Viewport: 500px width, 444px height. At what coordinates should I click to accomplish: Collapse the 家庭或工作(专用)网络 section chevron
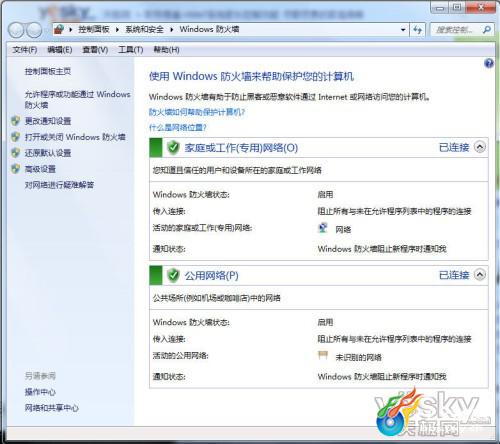coord(480,147)
